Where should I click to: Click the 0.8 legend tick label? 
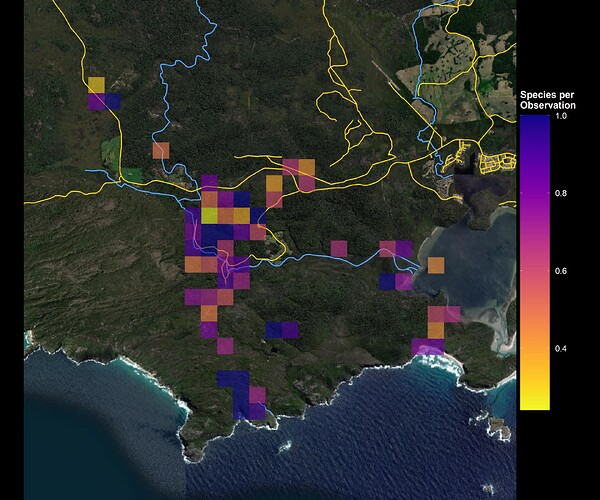tap(561, 193)
